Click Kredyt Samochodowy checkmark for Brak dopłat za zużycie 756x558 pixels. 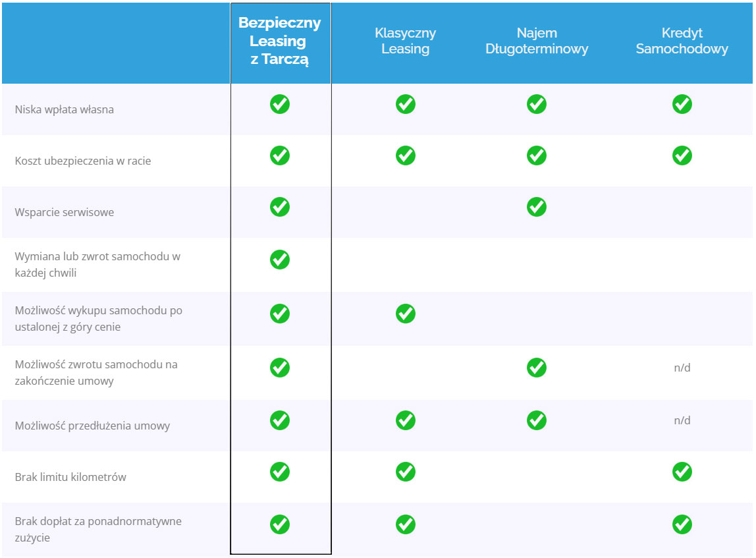tap(682, 524)
